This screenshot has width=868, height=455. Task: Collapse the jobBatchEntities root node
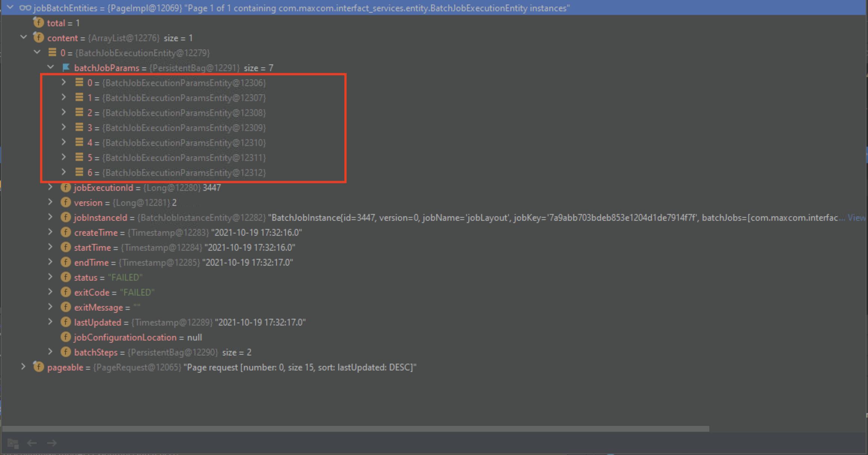[10, 7]
